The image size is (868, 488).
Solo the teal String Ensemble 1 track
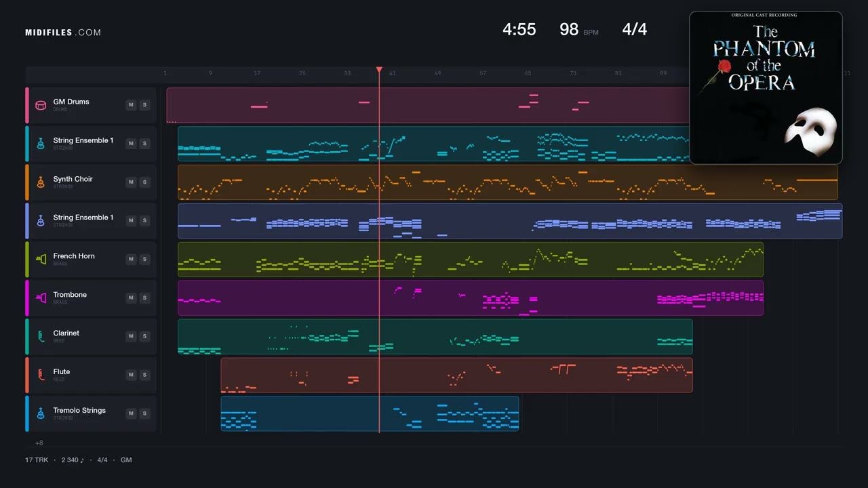click(x=144, y=144)
